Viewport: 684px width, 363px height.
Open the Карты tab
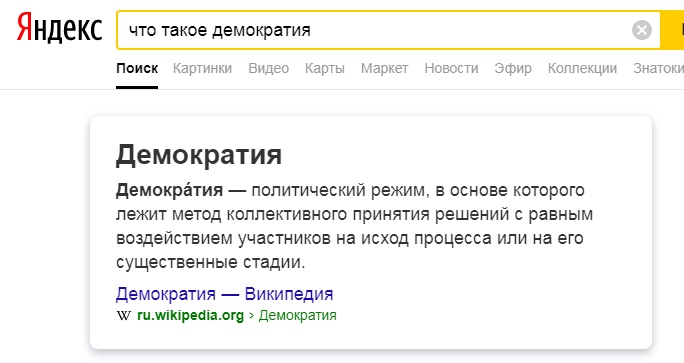pos(325,68)
